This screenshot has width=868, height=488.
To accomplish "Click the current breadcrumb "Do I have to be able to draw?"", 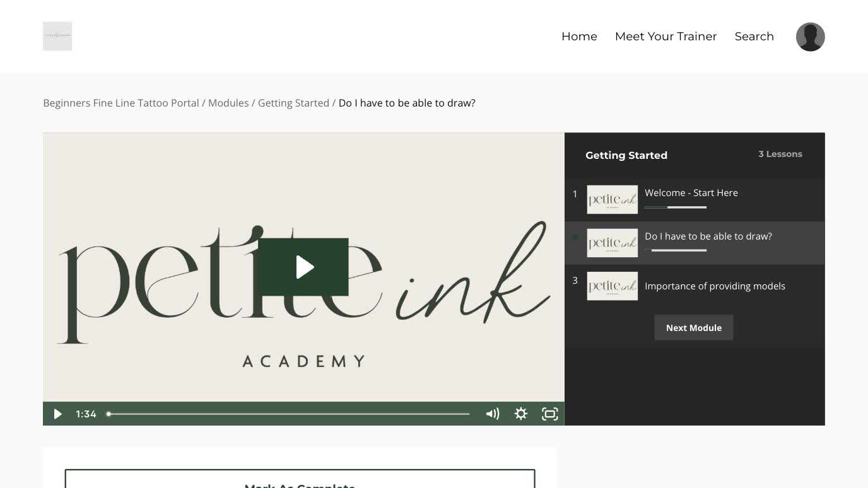I will click(407, 103).
